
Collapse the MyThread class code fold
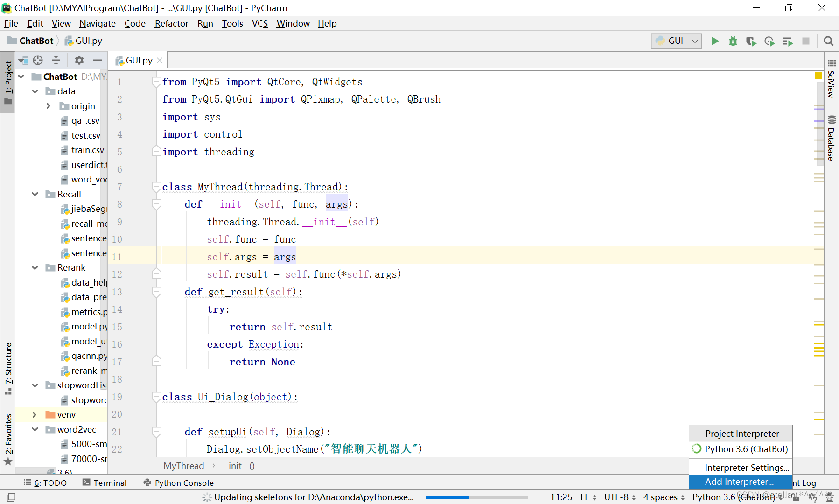pos(156,187)
